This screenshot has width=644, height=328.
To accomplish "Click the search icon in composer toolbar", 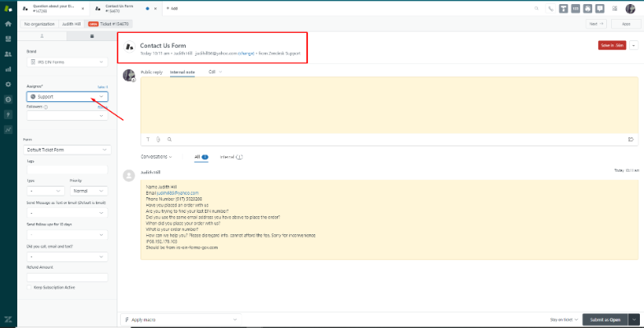I will coord(169,140).
